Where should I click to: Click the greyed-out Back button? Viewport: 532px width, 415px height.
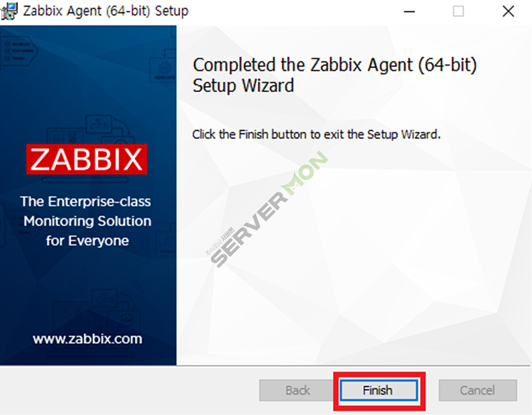coord(298,390)
